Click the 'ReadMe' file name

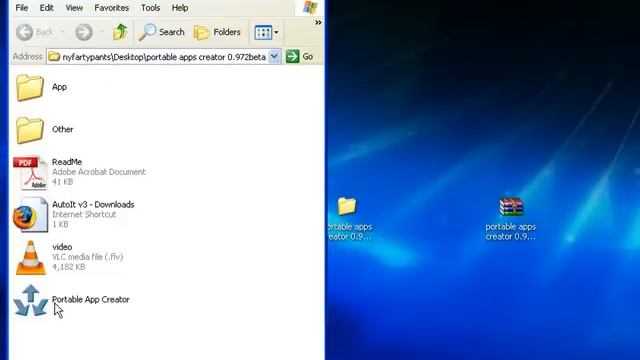(x=67, y=162)
